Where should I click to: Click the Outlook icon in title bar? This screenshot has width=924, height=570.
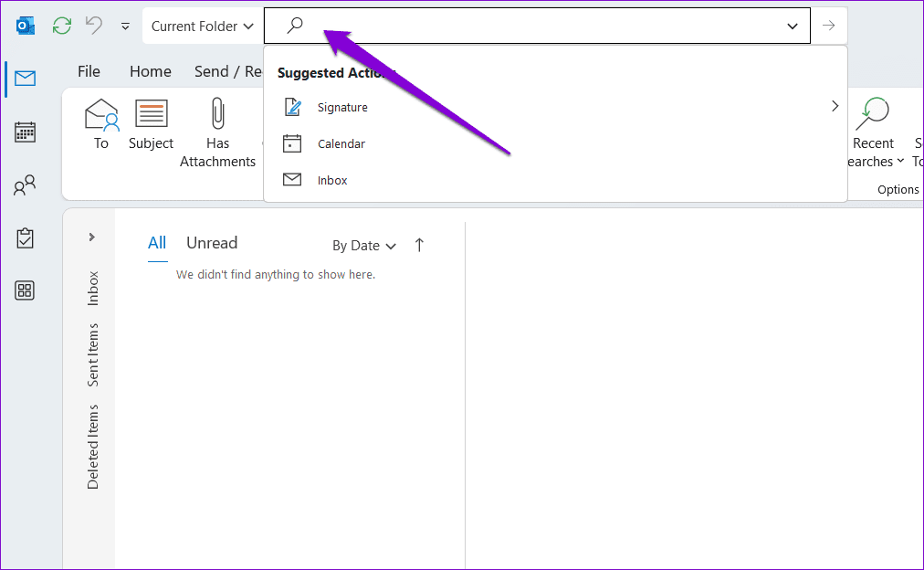pyautogui.click(x=25, y=25)
